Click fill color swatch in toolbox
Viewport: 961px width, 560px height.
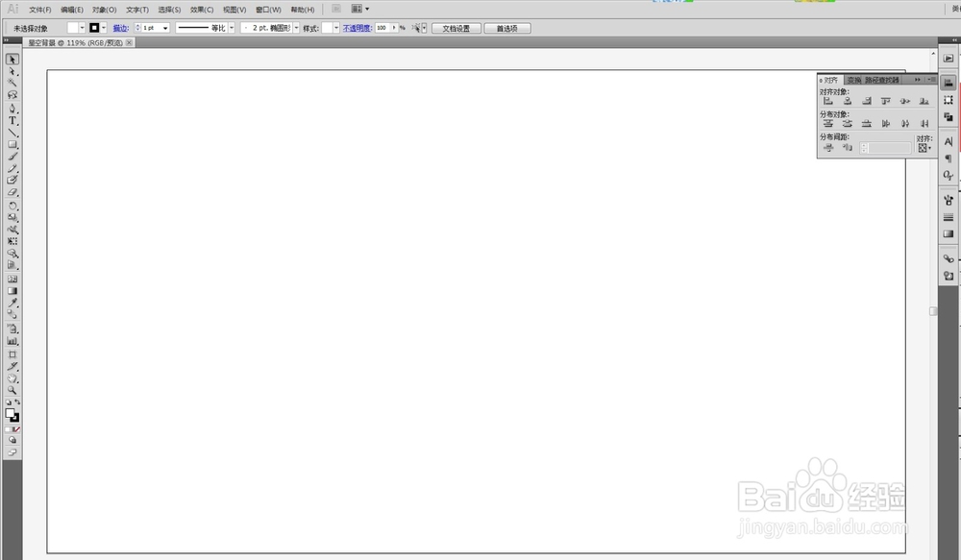tap(10, 414)
